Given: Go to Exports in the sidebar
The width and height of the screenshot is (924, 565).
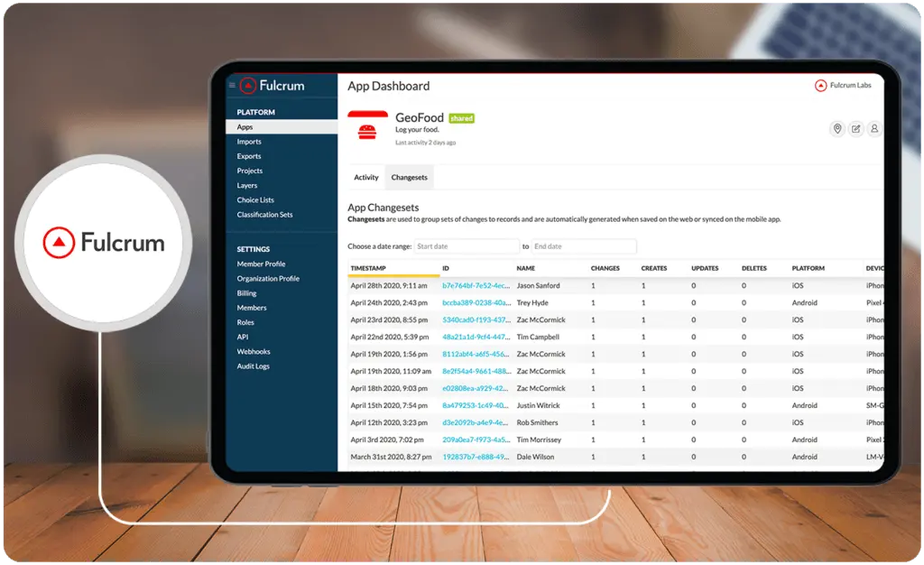Looking at the screenshot, I should click(x=249, y=157).
